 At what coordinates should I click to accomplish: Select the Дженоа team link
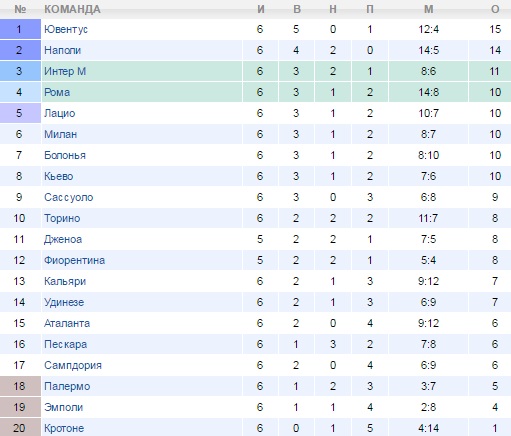pos(63,239)
